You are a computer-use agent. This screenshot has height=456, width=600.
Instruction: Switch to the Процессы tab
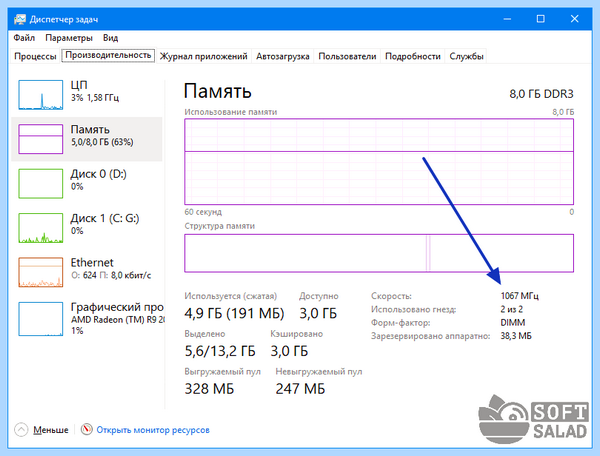tap(35, 56)
